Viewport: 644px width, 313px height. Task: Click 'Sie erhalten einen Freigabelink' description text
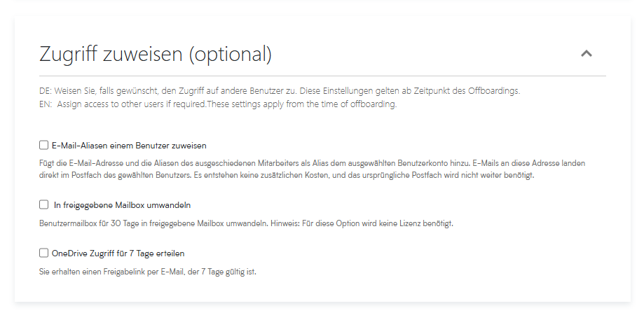click(x=152, y=271)
